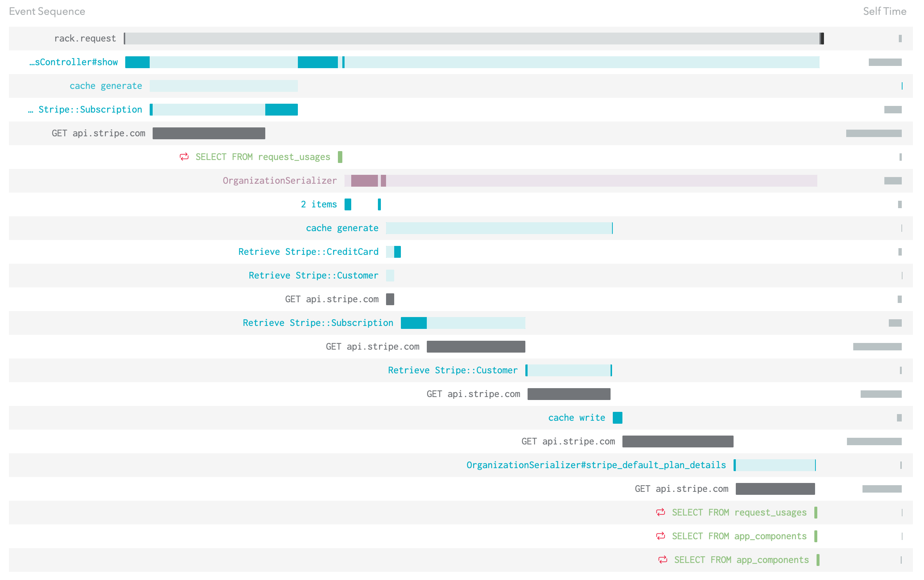
Task: Click the repeat icon beside first SELECT FROM app_components
Action: 661,536
